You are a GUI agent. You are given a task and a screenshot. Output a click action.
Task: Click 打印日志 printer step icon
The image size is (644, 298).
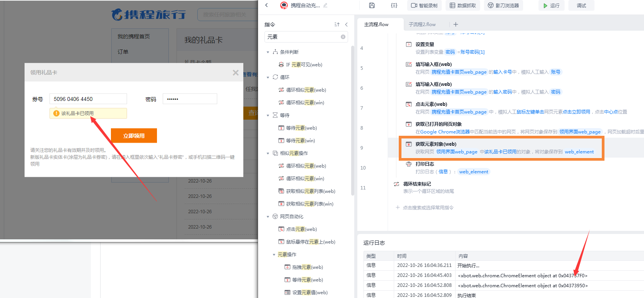coord(409,164)
